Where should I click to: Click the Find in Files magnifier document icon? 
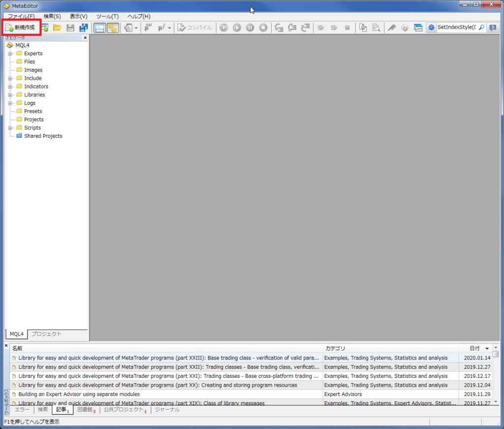tap(376, 28)
